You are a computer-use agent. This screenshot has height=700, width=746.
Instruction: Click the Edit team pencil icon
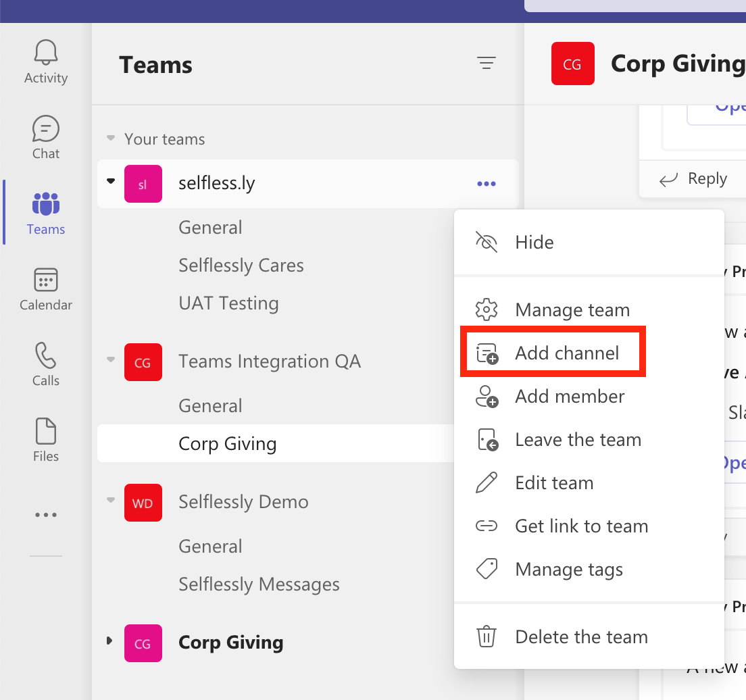(x=487, y=482)
